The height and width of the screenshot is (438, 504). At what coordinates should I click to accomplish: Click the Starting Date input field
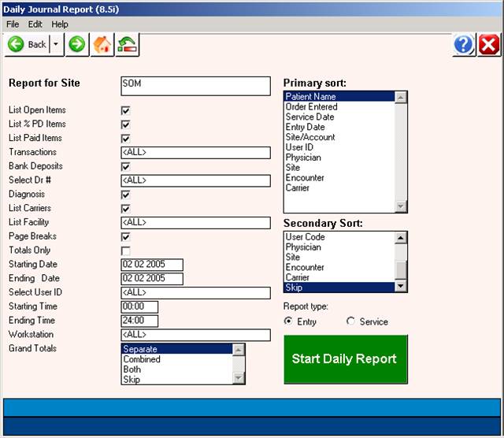pos(152,265)
